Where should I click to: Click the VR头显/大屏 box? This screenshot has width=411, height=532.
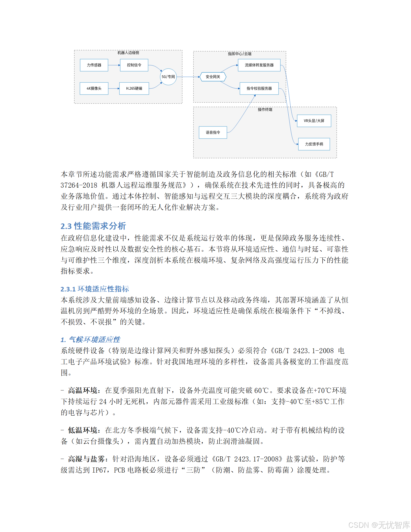[314, 121]
